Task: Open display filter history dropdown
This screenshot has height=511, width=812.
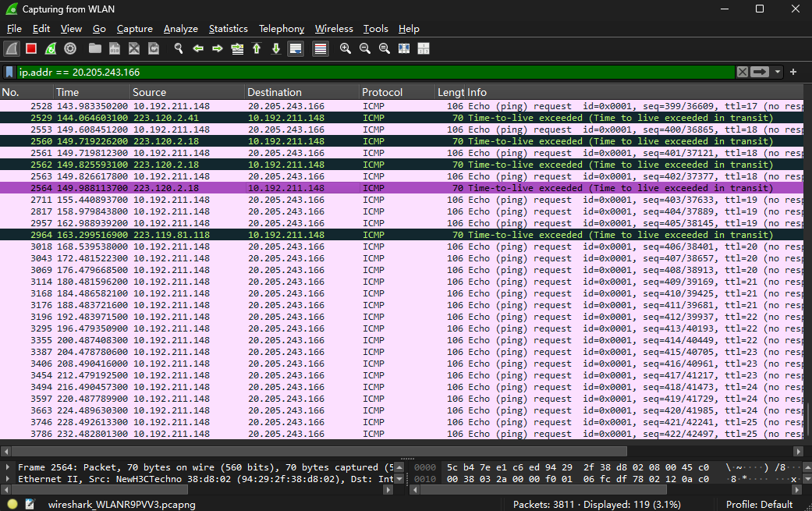Action: (778, 72)
